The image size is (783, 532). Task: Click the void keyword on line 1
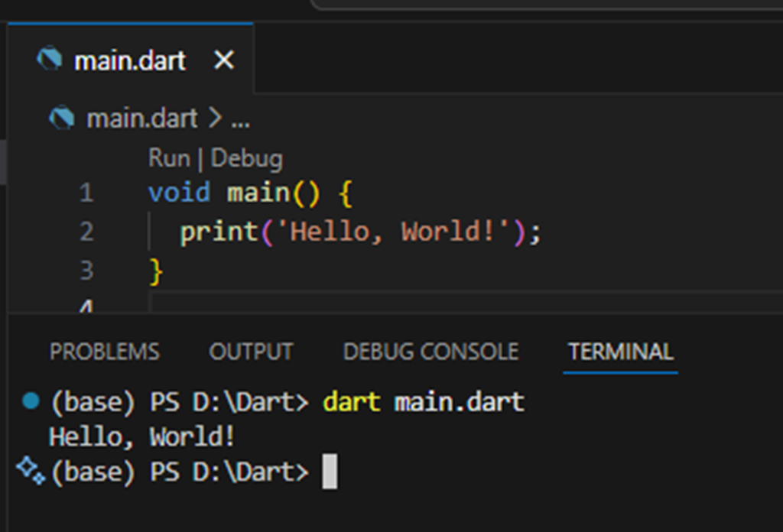(179, 192)
